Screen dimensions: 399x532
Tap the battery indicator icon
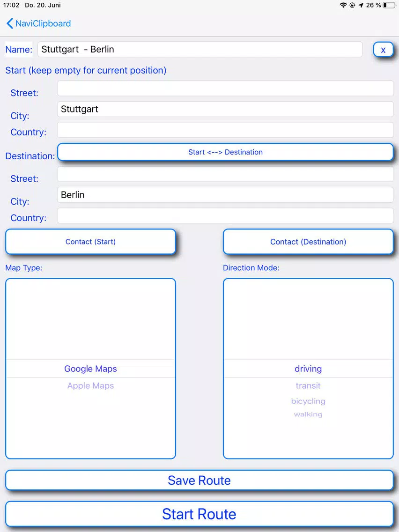pyautogui.click(x=389, y=5)
